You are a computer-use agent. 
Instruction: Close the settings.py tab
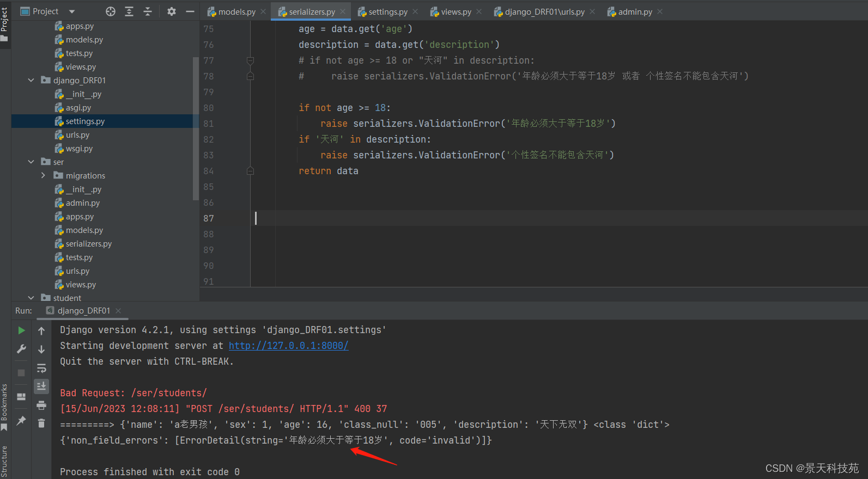click(x=415, y=11)
